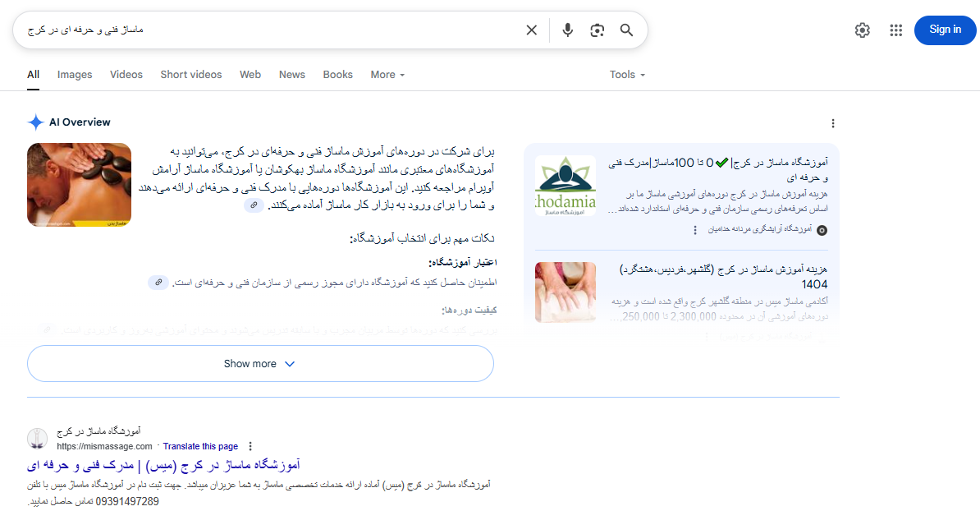This screenshot has width=980, height=511.
Task: Click the round source icon on chodamia card
Action: tap(822, 230)
